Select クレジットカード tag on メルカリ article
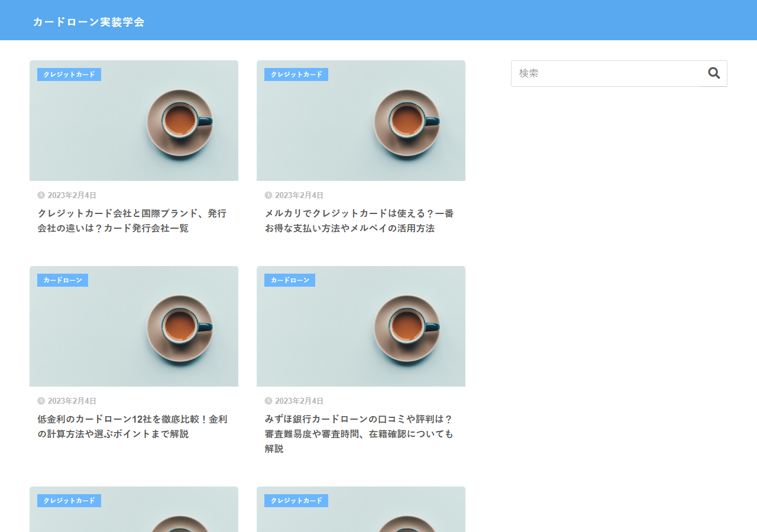 [296, 74]
